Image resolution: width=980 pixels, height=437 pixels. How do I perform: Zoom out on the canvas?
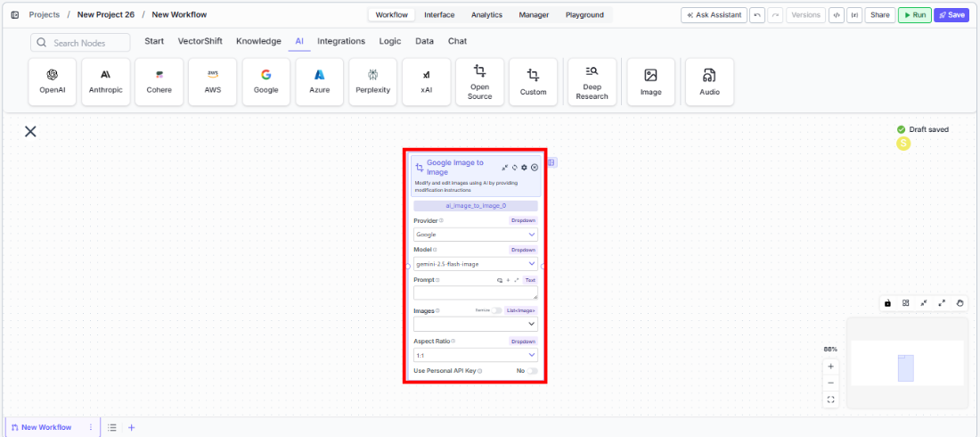pos(830,383)
